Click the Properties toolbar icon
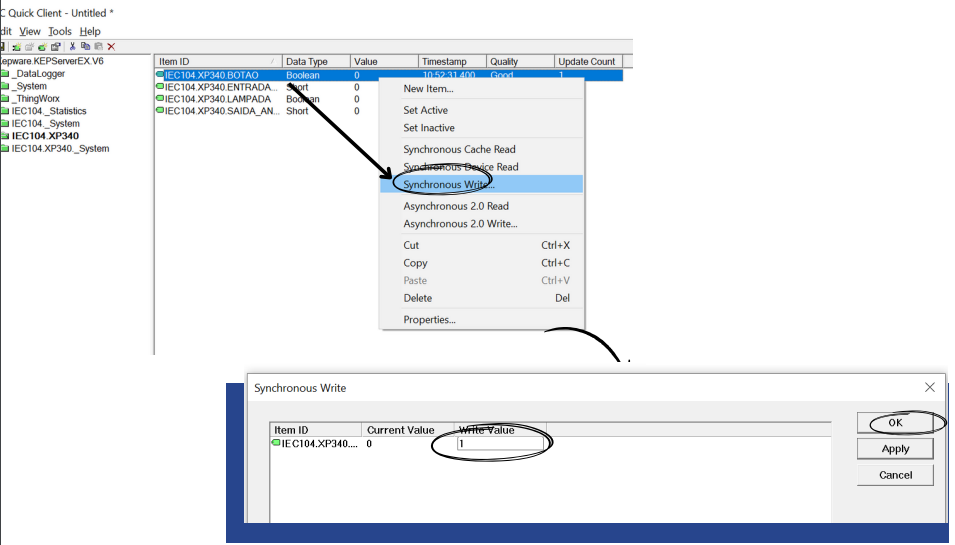 click(56, 47)
